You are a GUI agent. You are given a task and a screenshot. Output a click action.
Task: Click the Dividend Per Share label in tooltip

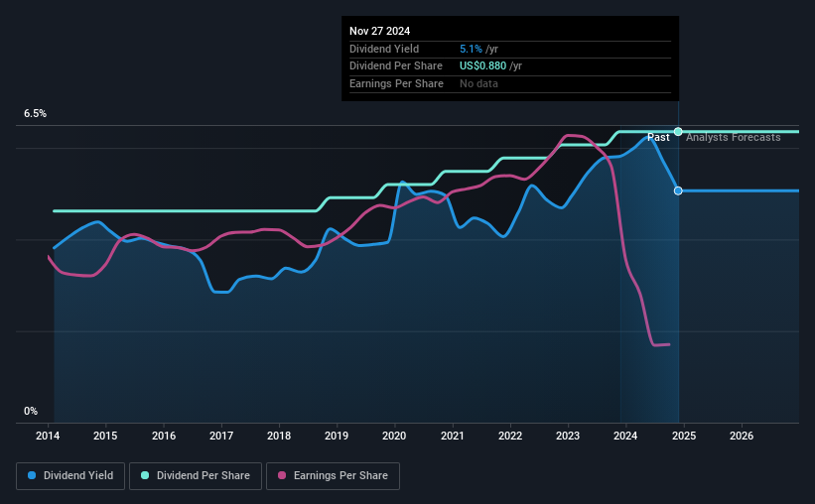point(396,66)
